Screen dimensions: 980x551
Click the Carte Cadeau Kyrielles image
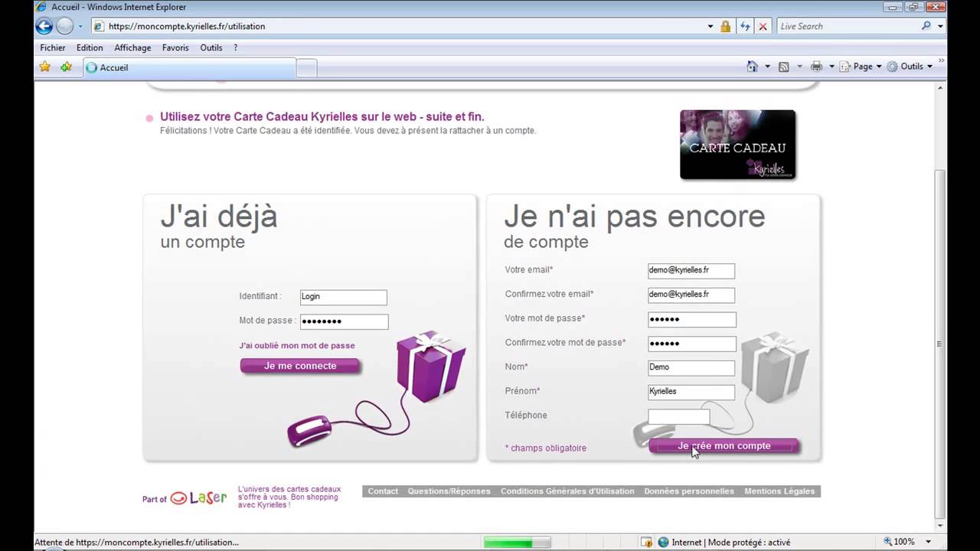[737, 145]
